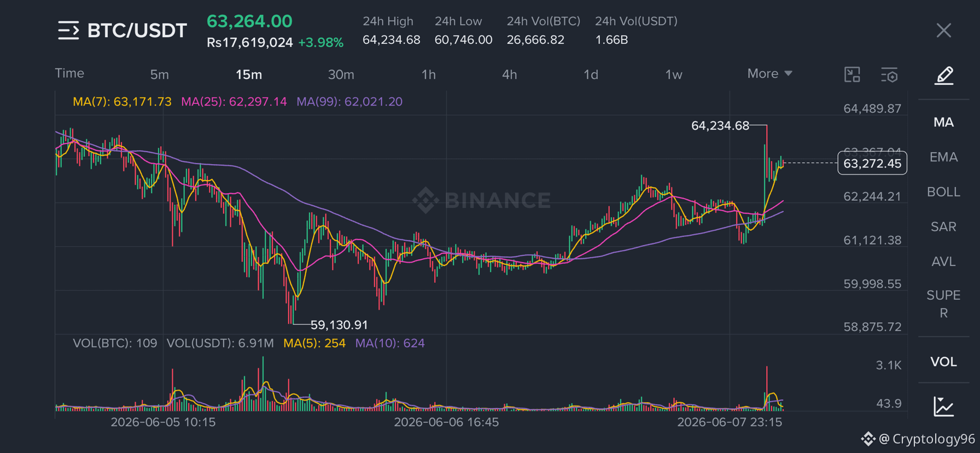980x453 pixels.
Task: Click the MA(7): 63,171.73 label
Action: point(122,102)
